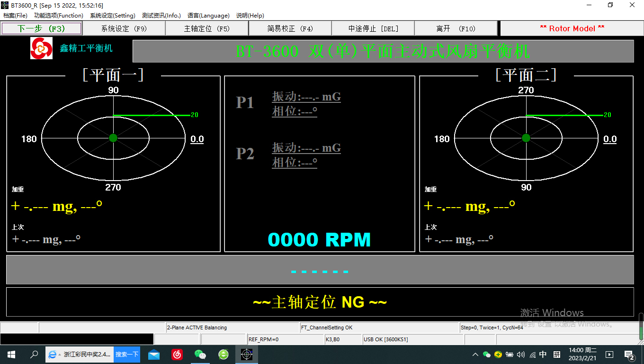644x364 pixels.
Task: Expand the hidden system tray icons
Action: [x=475, y=355]
